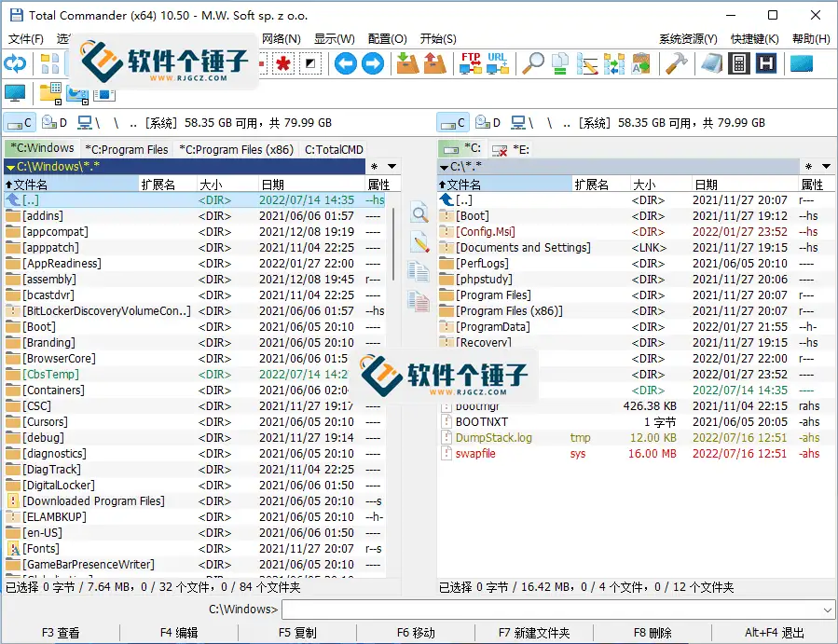838x644 pixels.
Task: Sort left panel by 日期 column header
Action: pos(311,185)
